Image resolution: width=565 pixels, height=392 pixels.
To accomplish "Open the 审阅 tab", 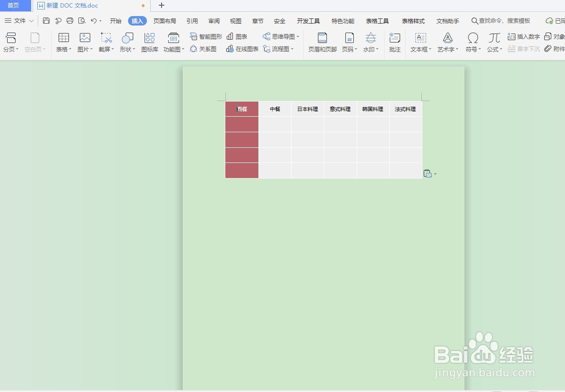I will tap(214, 21).
